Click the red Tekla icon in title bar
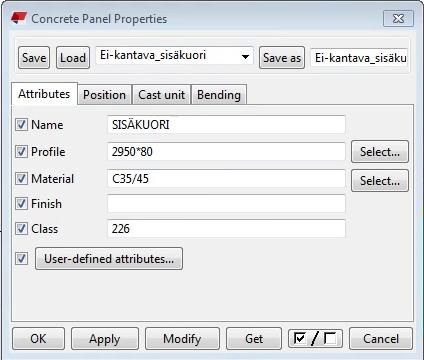This screenshot has height=360, width=424. coord(19,18)
